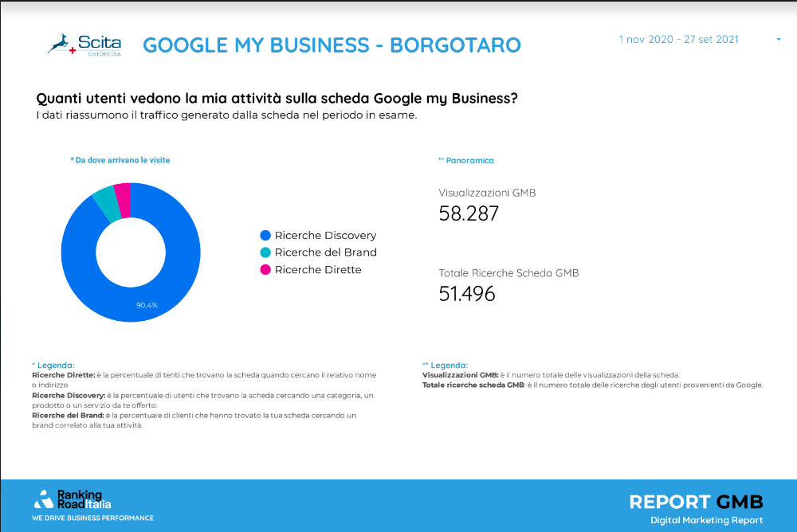Click the Da dove arrivano le visite heading
Screen dimensions: 797x532
click(x=120, y=160)
